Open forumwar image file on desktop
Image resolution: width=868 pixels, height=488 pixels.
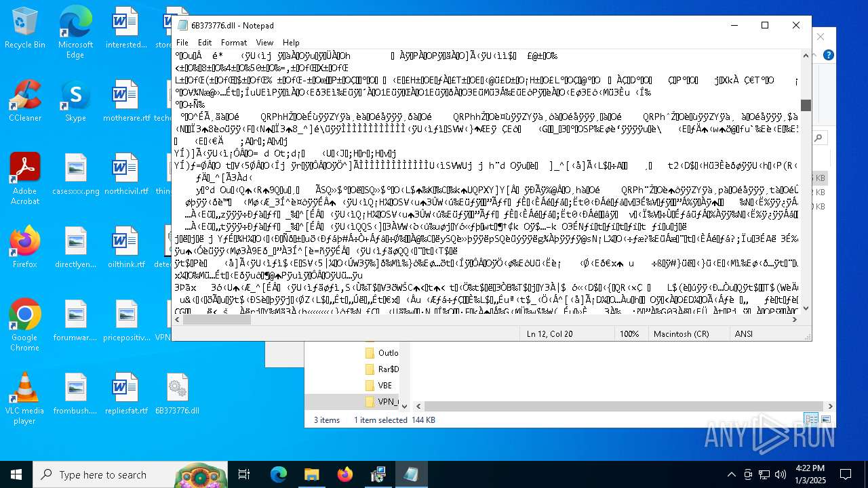[75, 321]
